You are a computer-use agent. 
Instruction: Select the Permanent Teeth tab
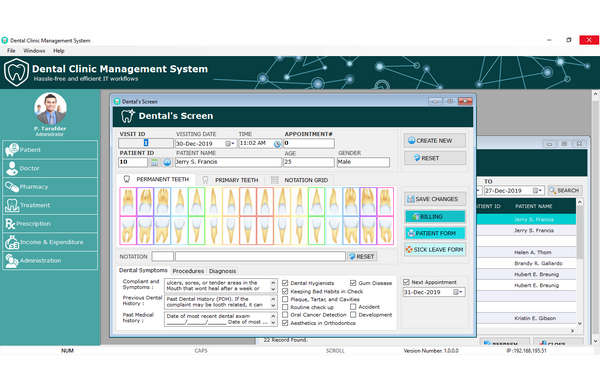coord(157,179)
